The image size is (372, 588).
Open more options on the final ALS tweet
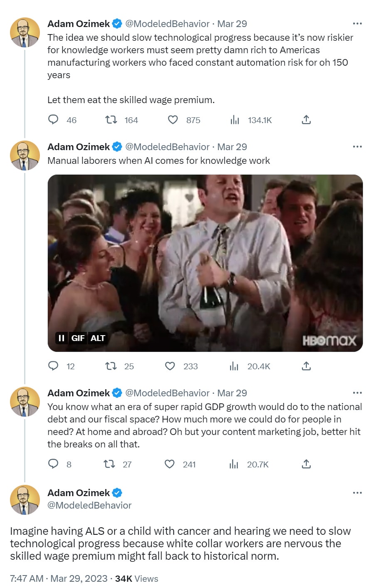click(357, 493)
